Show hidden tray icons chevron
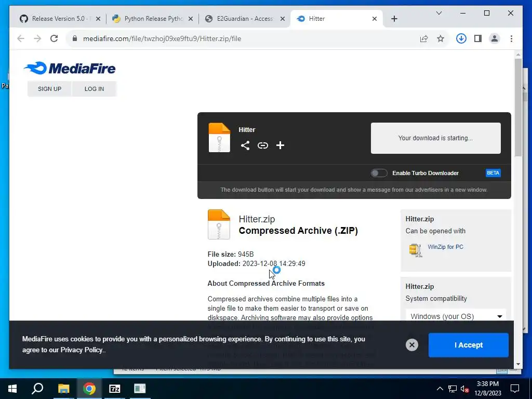Screen dimensions: 532x399 pos(440,389)
